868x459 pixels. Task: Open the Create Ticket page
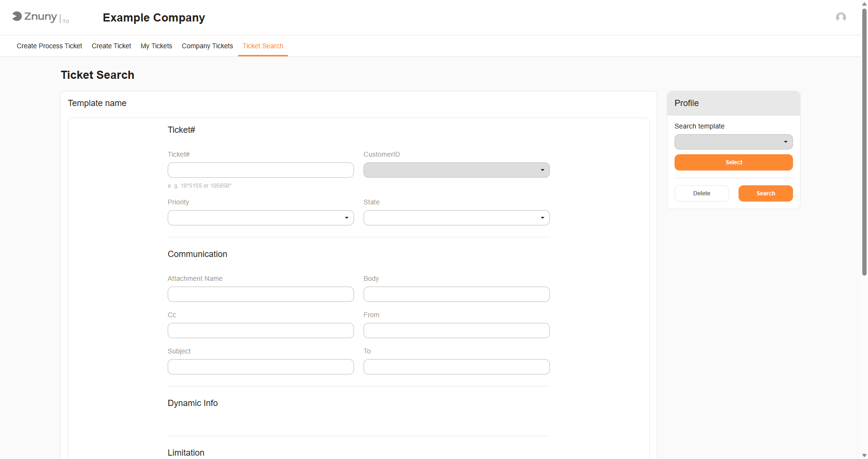coord(111,46)
